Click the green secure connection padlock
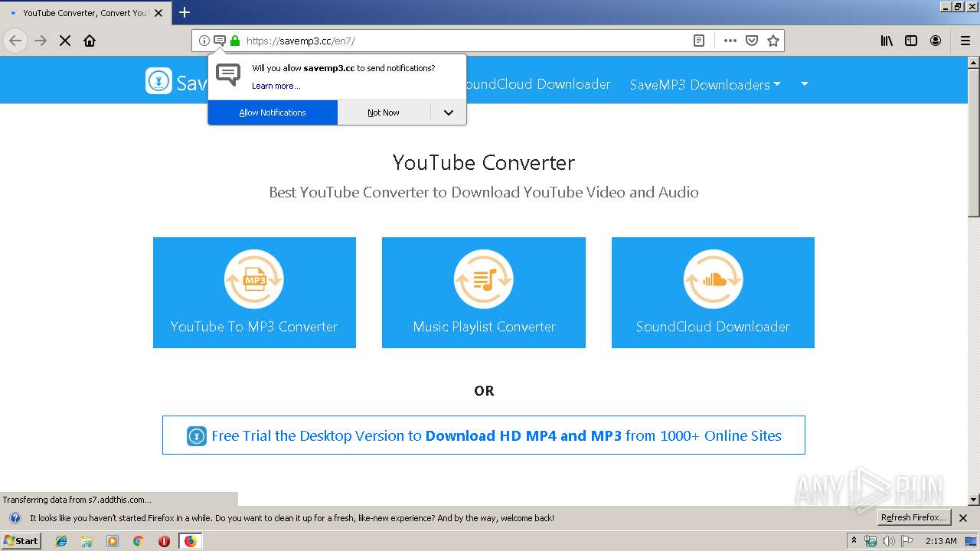 235,41
